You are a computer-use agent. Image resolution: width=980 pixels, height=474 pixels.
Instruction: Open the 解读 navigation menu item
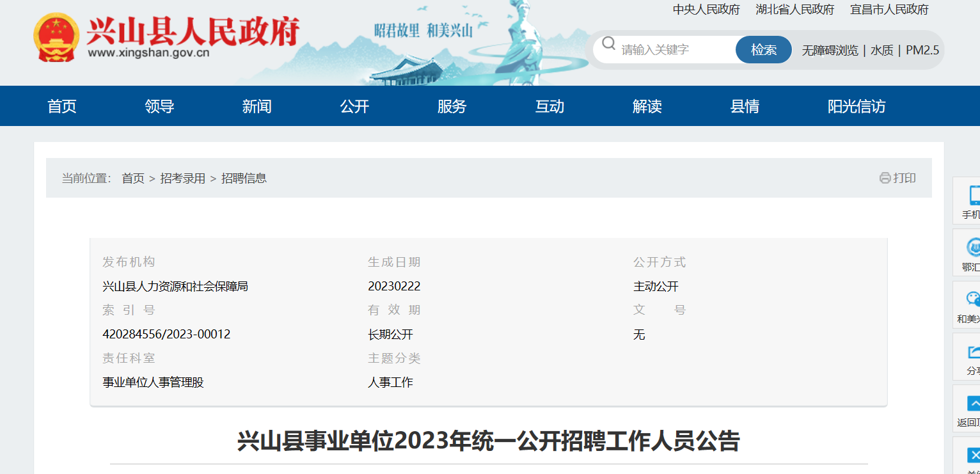point(647,106)
